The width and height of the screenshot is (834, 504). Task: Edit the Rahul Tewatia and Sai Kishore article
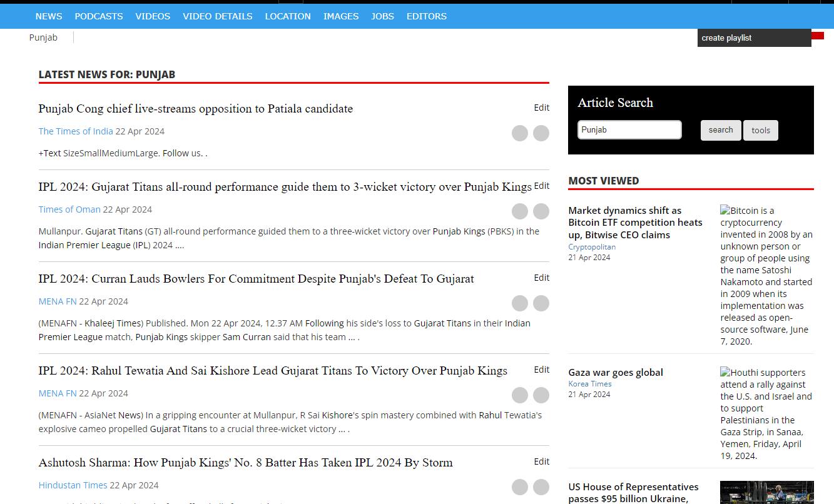click(542, 370)
